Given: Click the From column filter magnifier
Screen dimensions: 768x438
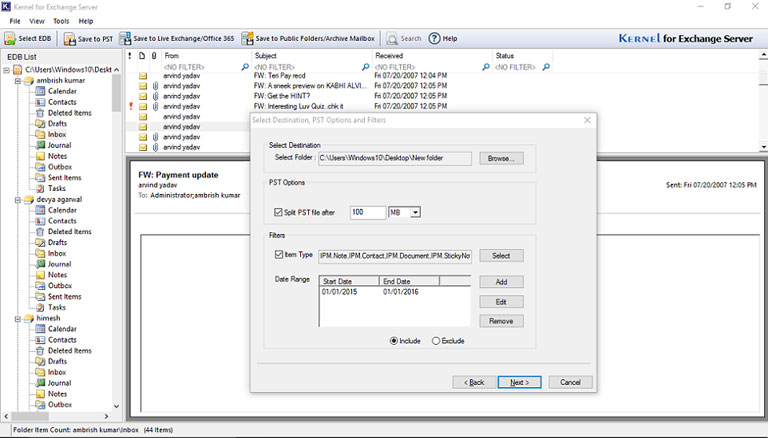Looking at the screenshot, I should (245, 67).
